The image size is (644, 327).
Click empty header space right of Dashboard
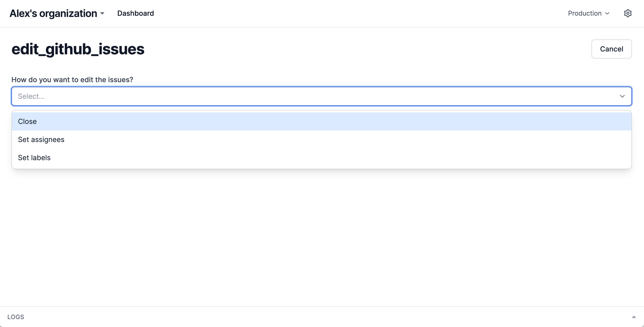coord(350,13)
